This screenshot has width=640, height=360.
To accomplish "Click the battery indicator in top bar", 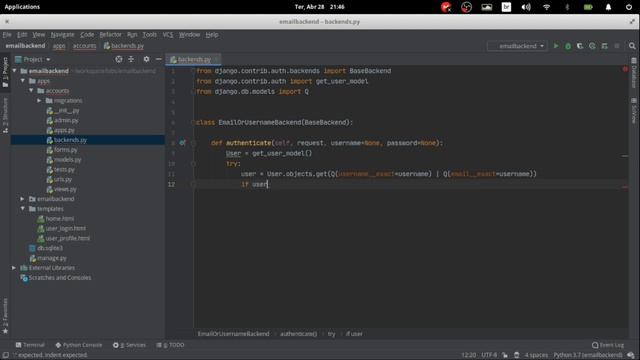I will (x=588, y=7).
